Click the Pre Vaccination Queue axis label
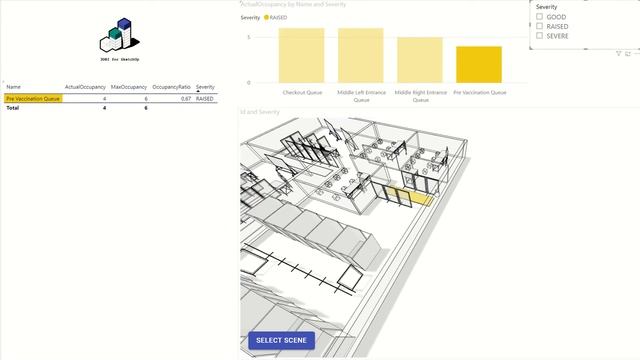 pos(480,93)
